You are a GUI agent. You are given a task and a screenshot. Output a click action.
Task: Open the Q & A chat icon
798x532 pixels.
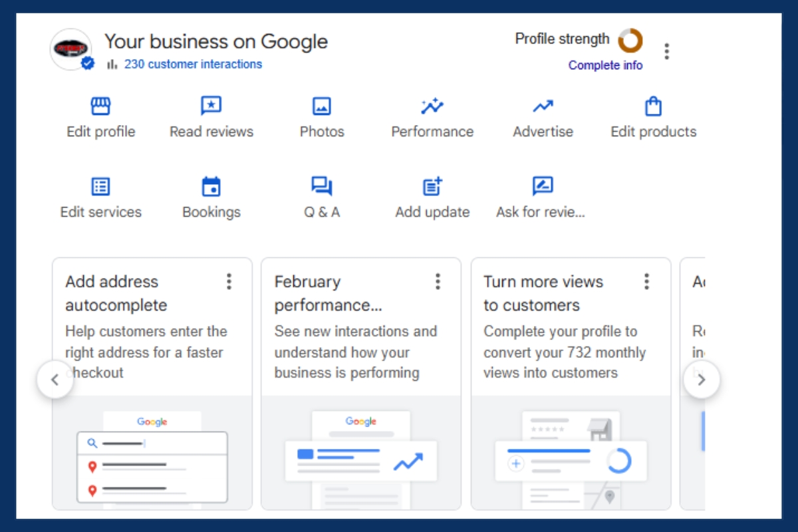tap(322, 186)
